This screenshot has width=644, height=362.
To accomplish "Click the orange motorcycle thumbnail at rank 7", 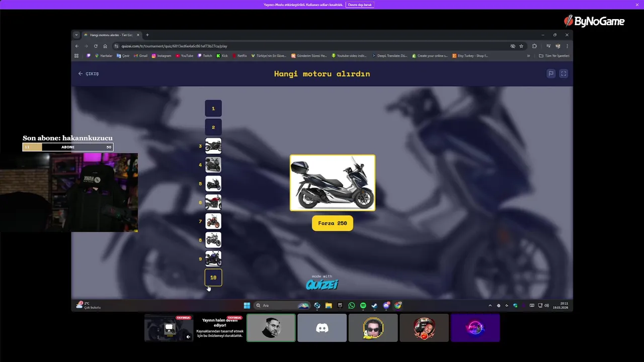I will pos(213,221).
